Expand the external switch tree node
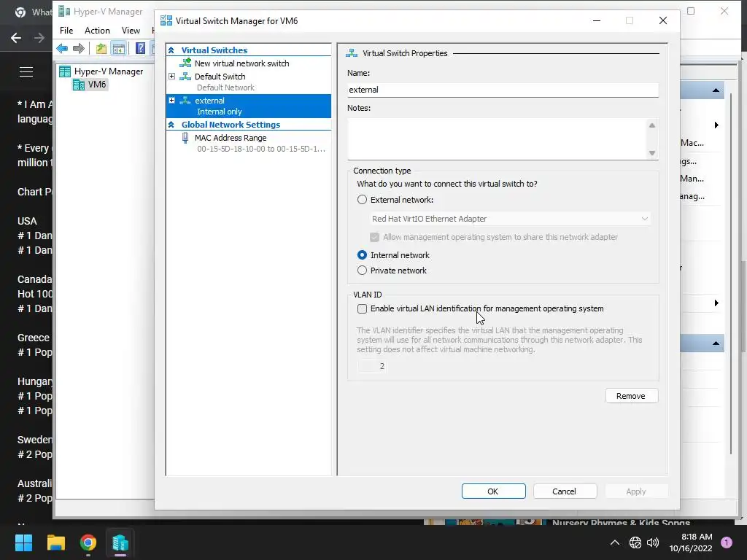The width and height of the screenshot is (747, 560). tap(172, 101)
